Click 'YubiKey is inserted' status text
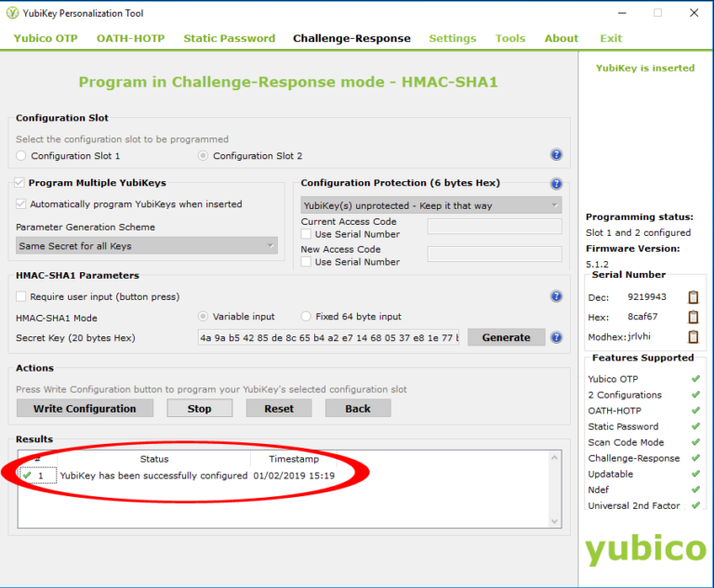The image size is (714, 588). (645, 68)
